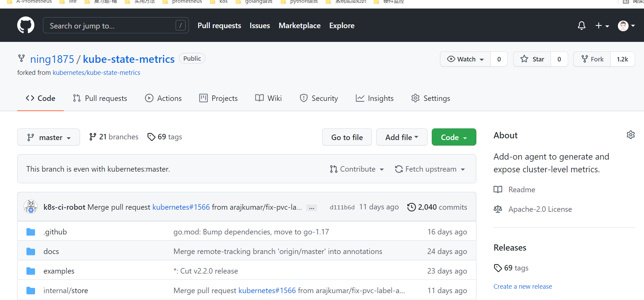Open the Insights tab
Viewport: 644px width, 300px height.
tap(374, 98)
